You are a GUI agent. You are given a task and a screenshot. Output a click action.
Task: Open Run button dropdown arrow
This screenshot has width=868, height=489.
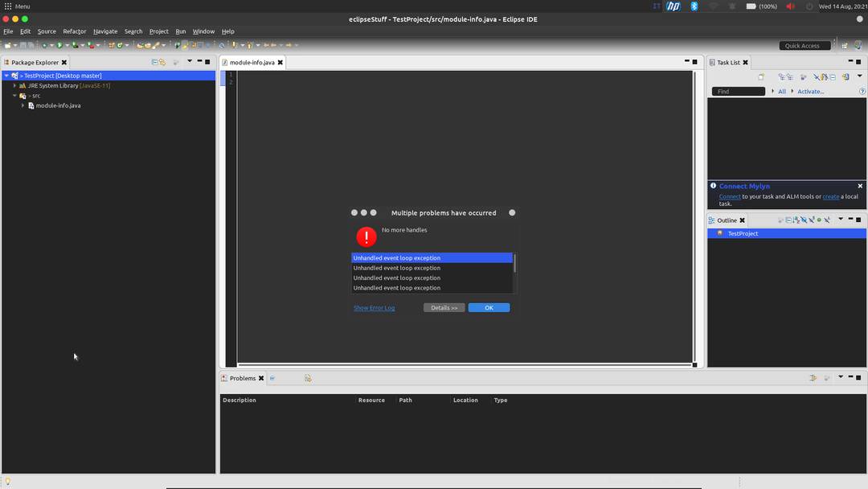tap(67, 45)
